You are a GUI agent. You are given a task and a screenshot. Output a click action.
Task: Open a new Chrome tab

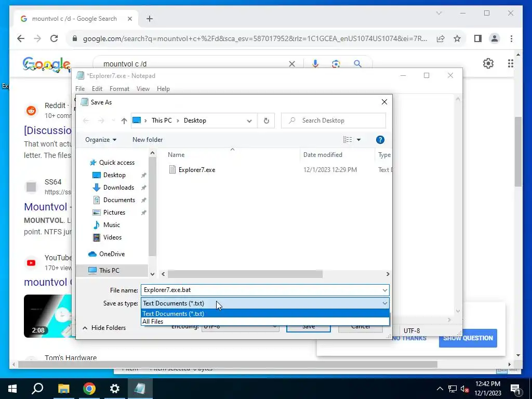tap(150, 19)
